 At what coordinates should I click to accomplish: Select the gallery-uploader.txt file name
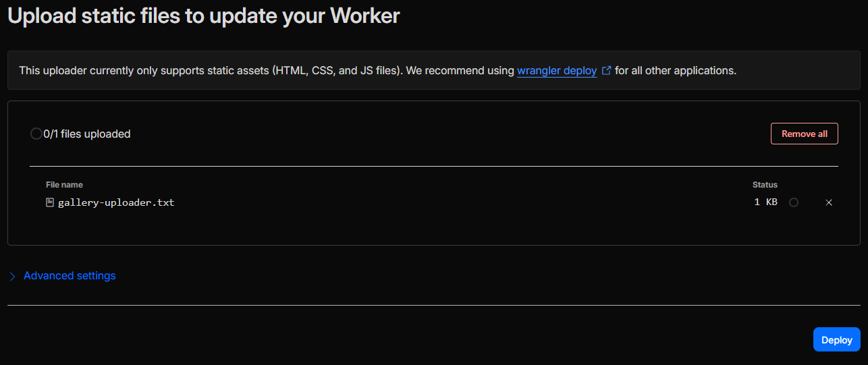pos(116,202)
